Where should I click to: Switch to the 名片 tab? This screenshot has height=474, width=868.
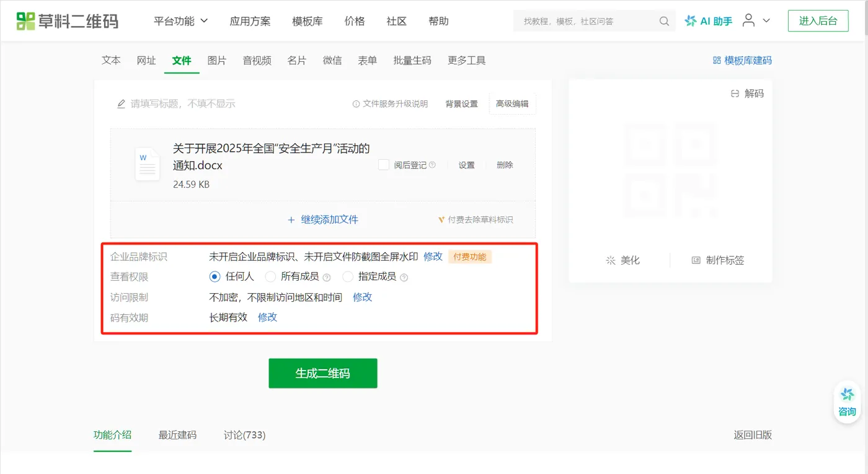(297, 60)
